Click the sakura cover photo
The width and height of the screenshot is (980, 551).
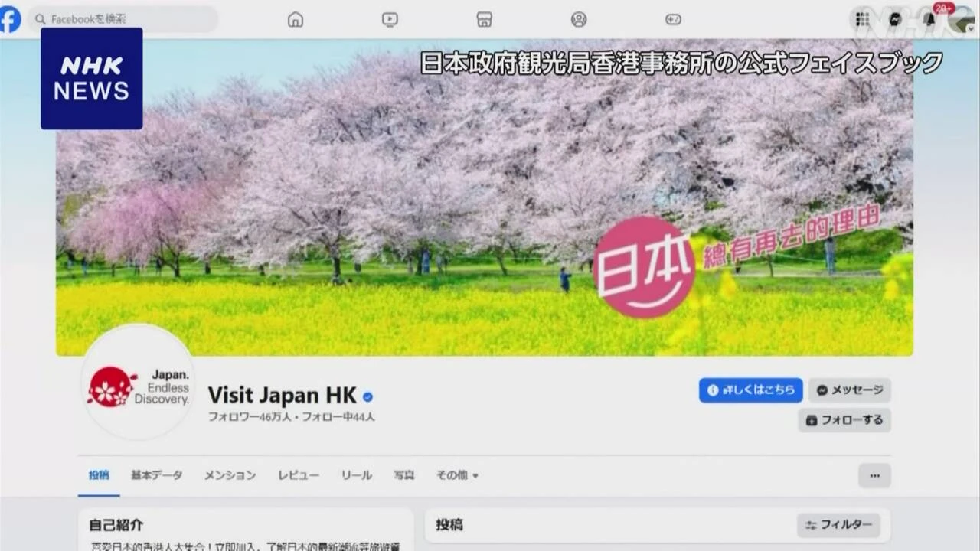(x=484, y=197)
